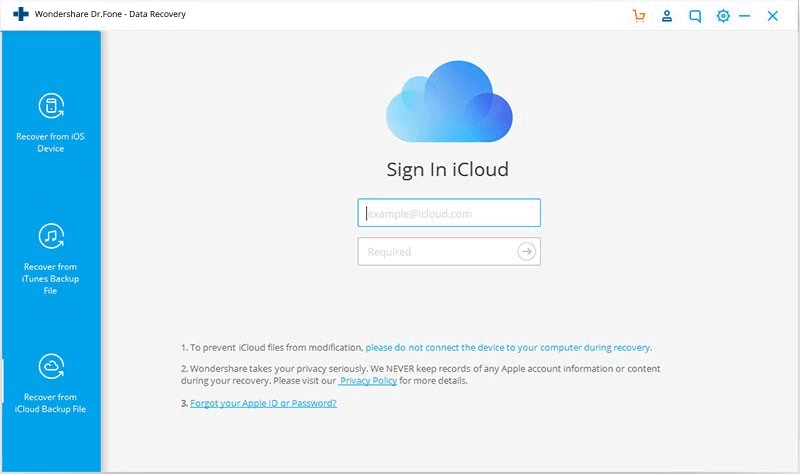Open Forgot your Apple ID or Password link

(x=263, y=403)
